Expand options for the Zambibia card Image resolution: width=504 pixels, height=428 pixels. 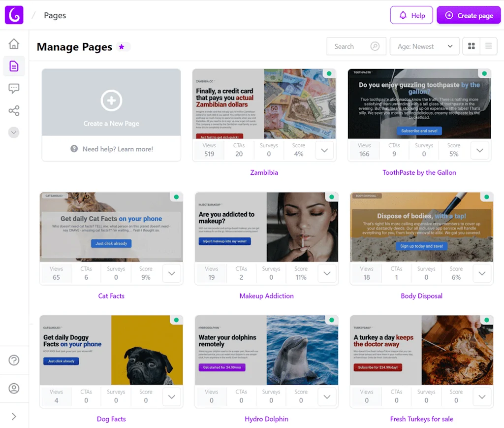pyautogui.click(x=324, y=150)
